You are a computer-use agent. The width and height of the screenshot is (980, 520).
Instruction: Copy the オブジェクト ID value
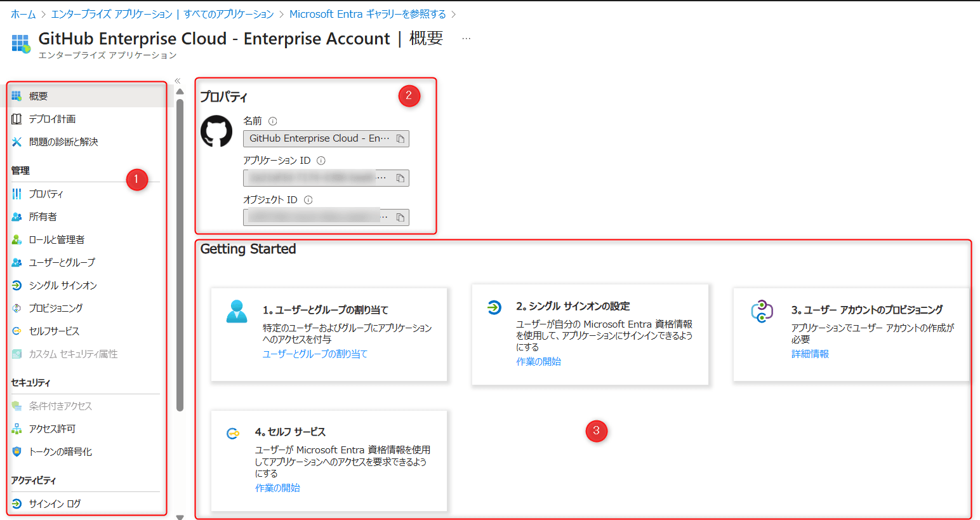(401, 217)
